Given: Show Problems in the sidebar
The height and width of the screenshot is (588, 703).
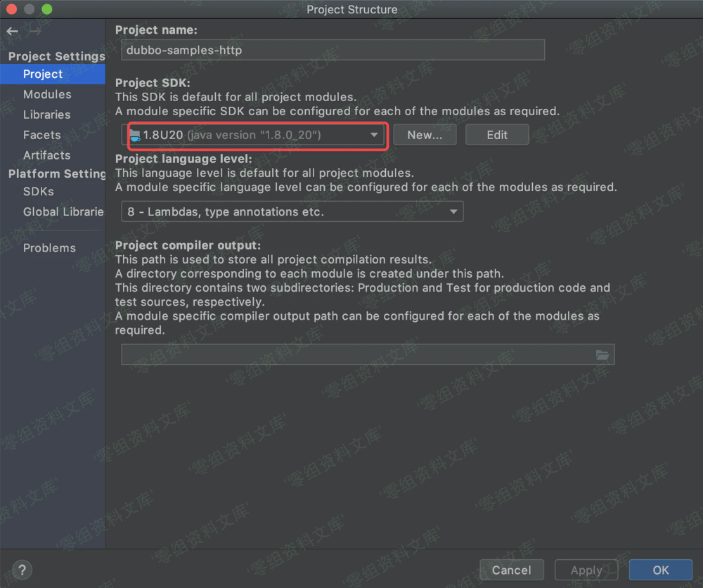Looking at the screenshot, I should tap(49, 248).
